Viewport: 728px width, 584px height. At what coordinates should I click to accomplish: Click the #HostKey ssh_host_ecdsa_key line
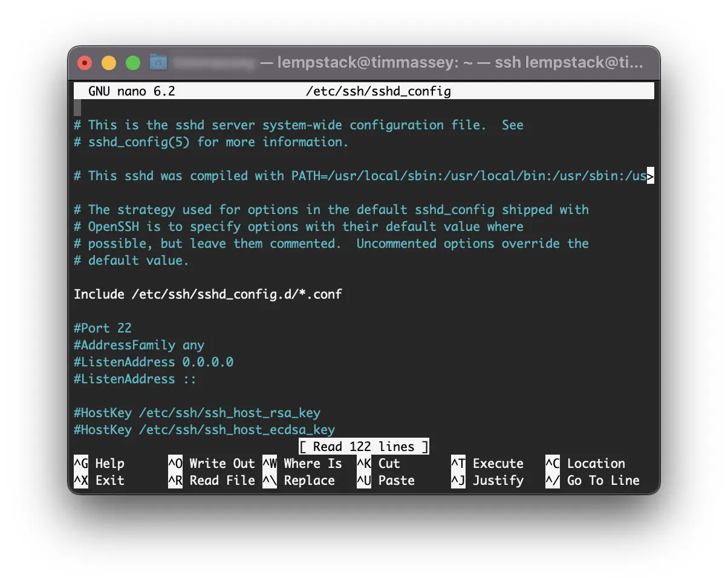point(204,430)
